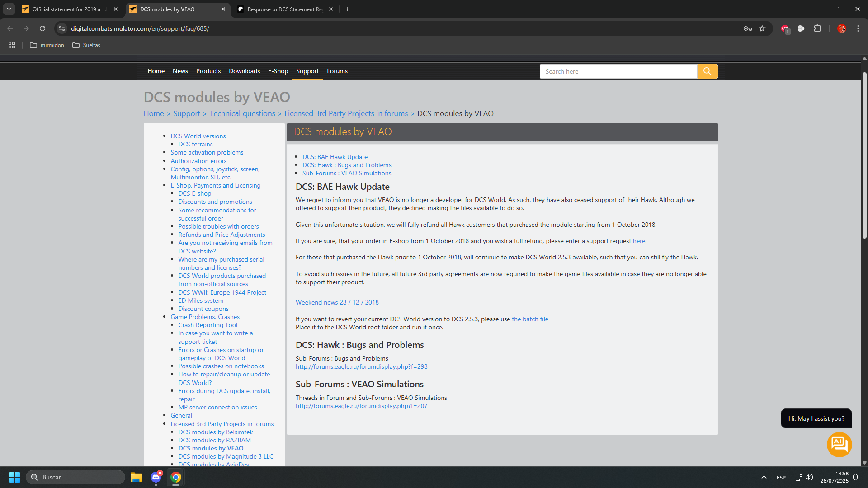Select the Support navigation item
The image size is (868, 488).
pos(307,71)
